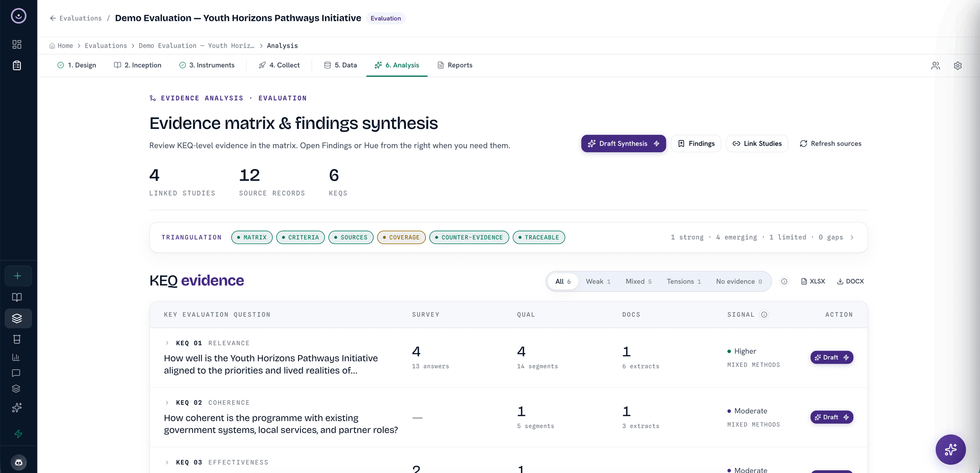Click the info icon next to SIGNAL
This screenshot has height=473, width=980.
(764, 315)
